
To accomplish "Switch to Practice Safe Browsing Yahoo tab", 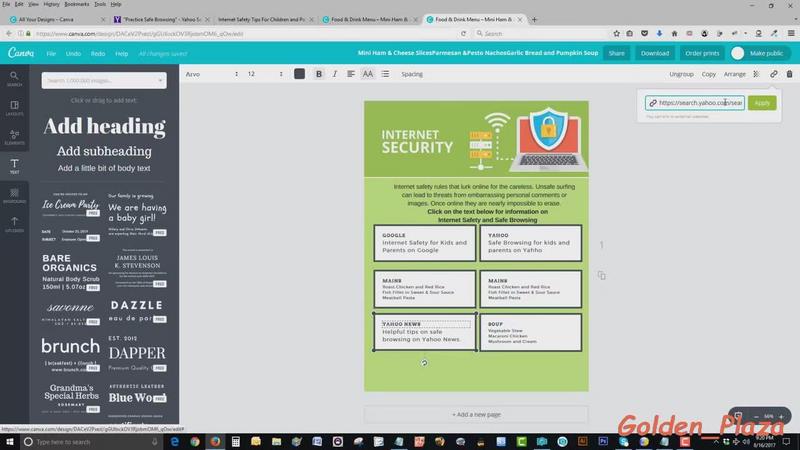I will 161,19.
